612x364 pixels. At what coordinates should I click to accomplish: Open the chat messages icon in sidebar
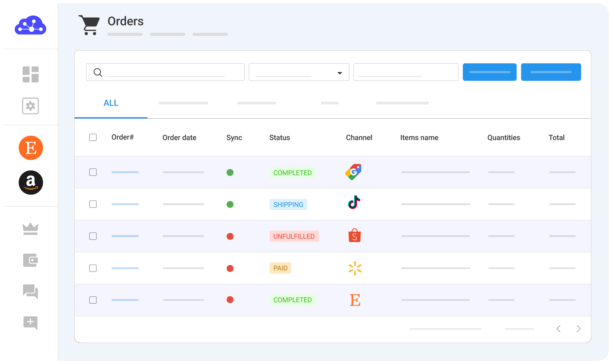tap(31, 292)
